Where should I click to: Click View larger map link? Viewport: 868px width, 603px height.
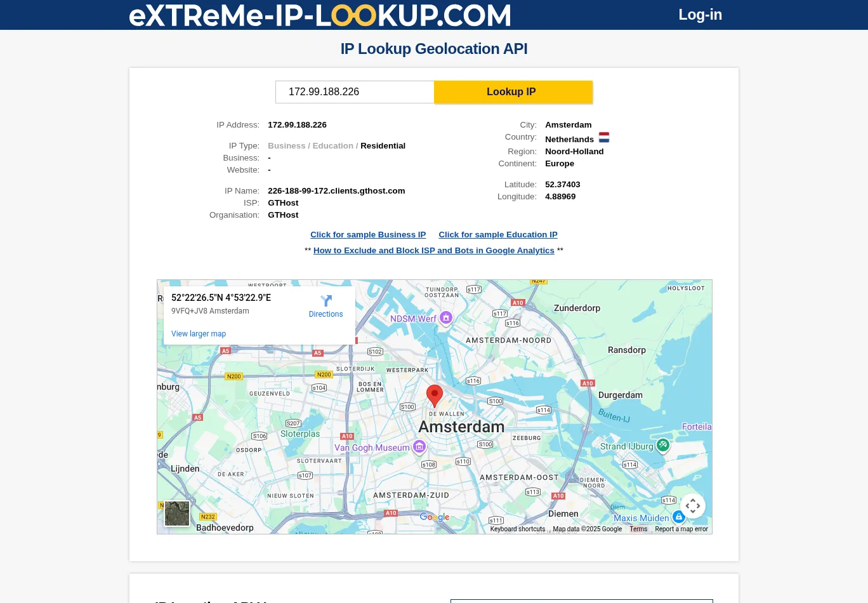coord(199,334)
